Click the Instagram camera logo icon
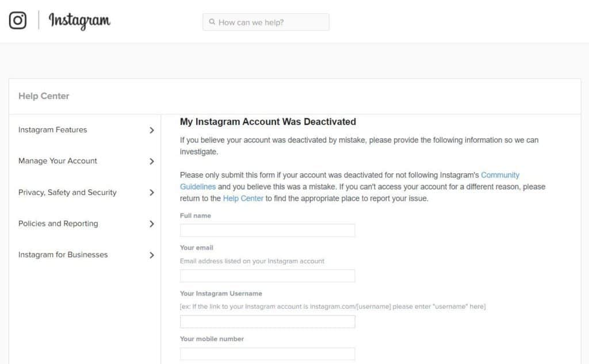This screenshot has width=589, height=364. [x=18, y=20]
